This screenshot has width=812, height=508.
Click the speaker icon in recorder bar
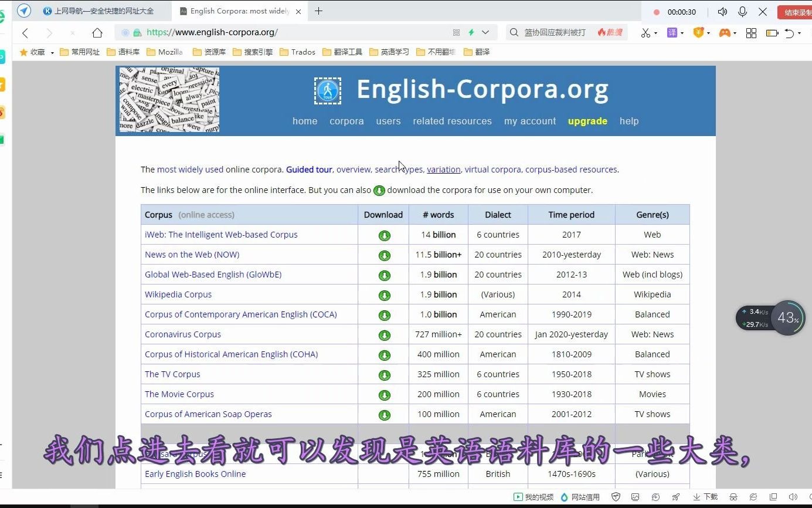[x=722, y=12]
